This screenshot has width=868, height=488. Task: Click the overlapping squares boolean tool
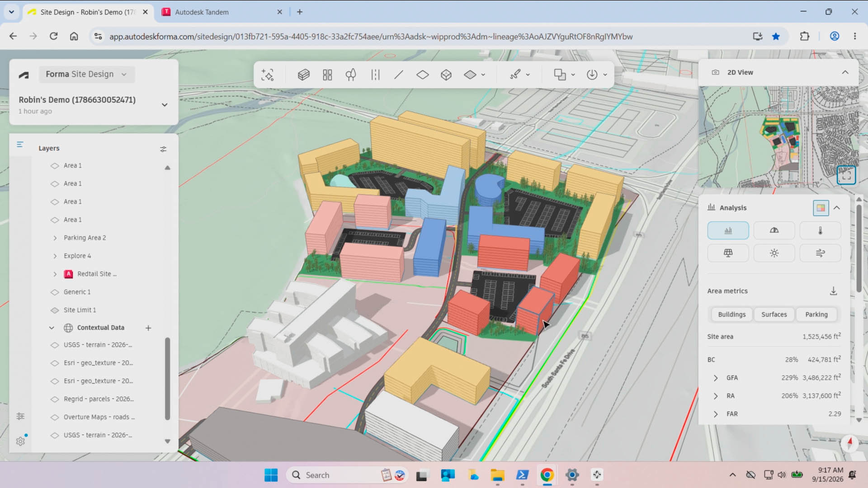(x=560, y=75)
